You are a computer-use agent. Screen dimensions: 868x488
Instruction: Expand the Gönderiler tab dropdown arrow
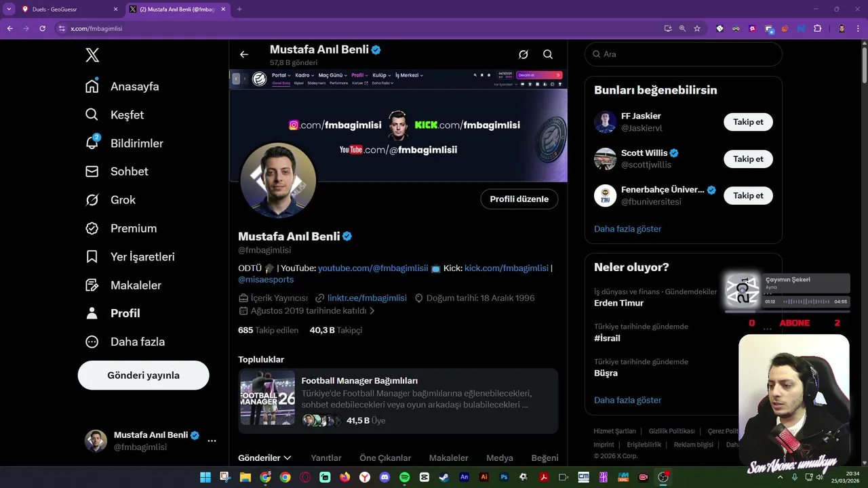coord(288,458)
